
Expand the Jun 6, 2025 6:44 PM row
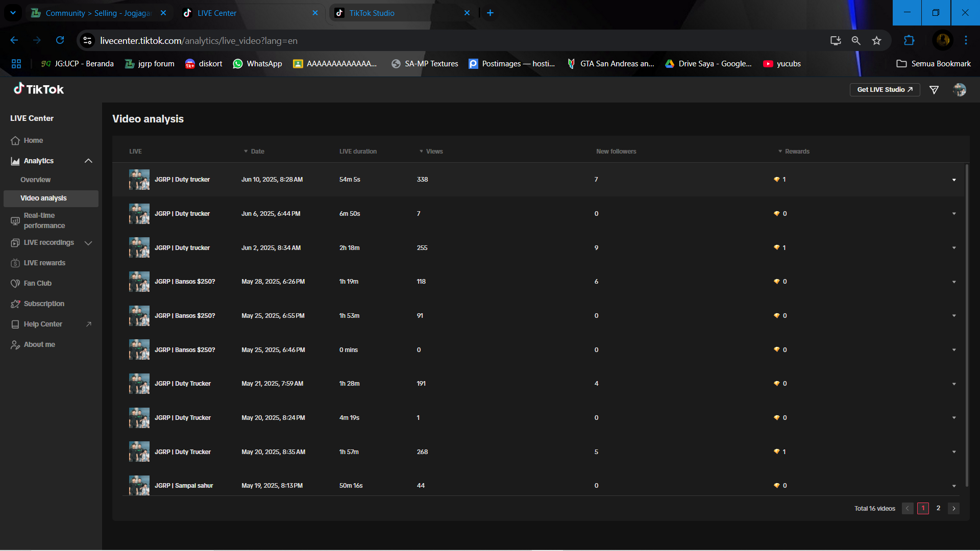click(x=954, y=214)
